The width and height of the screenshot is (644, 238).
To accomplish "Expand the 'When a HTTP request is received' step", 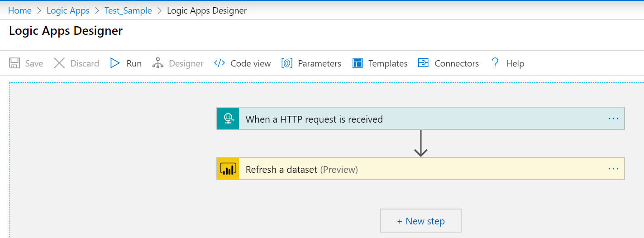I will coord(314,119).
